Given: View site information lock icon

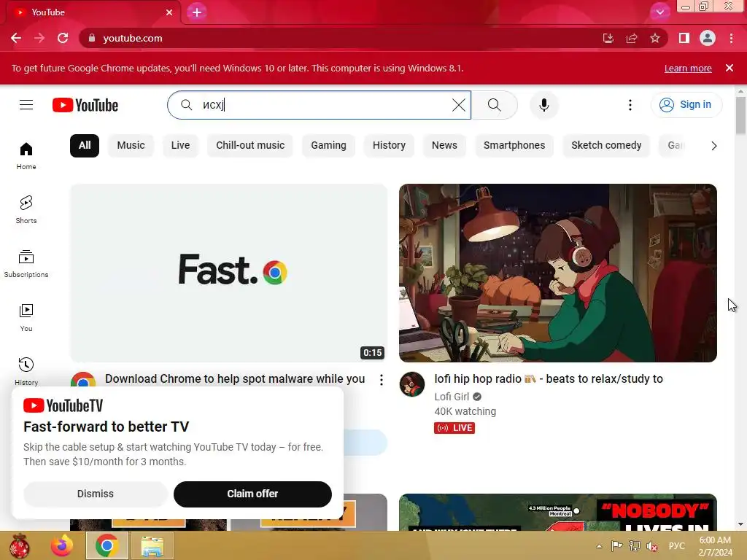Looking at the screenshot, I should point(92,38).
